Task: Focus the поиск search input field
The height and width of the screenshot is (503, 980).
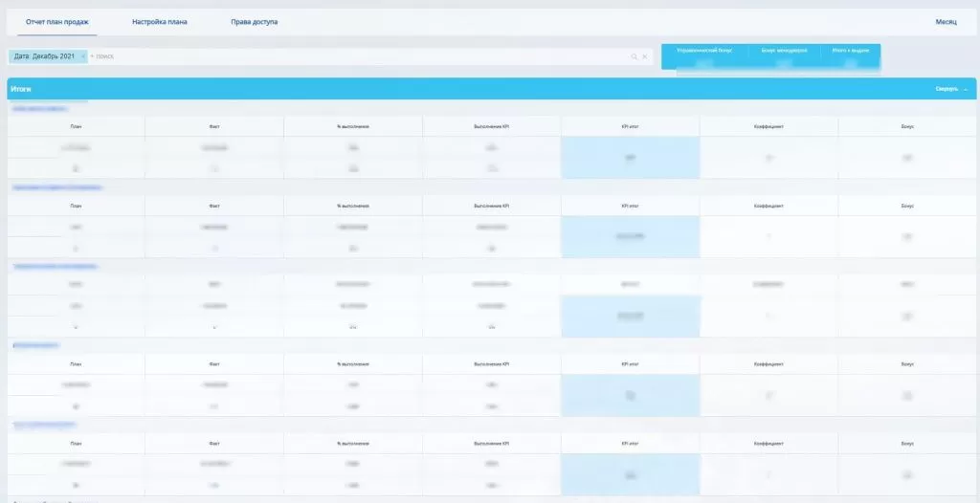Action: [x=354, y=56]
